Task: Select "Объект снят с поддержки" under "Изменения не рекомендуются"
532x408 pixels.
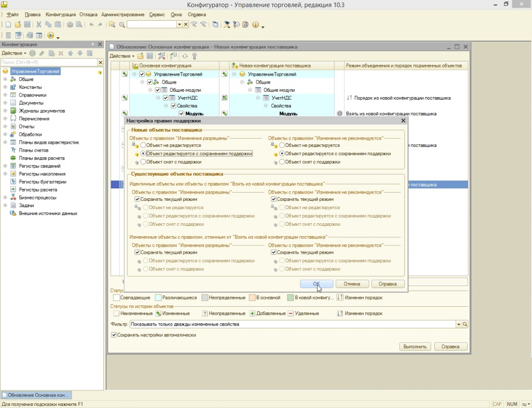Action: (x=282, y=162)
